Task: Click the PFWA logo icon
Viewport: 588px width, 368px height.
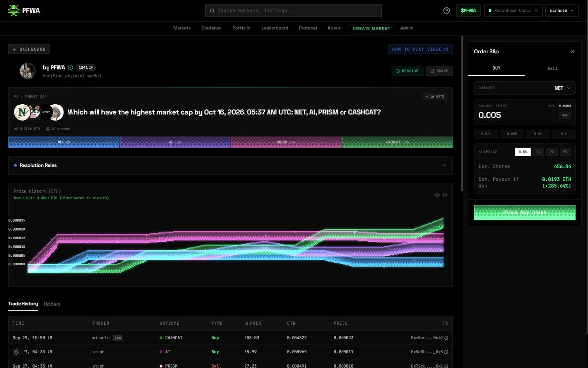Action: tap(14, 10)
